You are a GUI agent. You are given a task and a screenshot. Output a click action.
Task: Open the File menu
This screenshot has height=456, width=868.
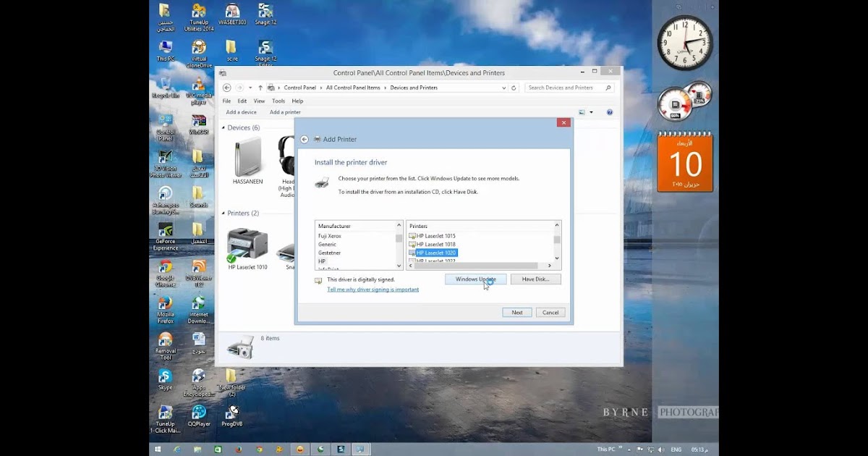(x=226, y=101)
